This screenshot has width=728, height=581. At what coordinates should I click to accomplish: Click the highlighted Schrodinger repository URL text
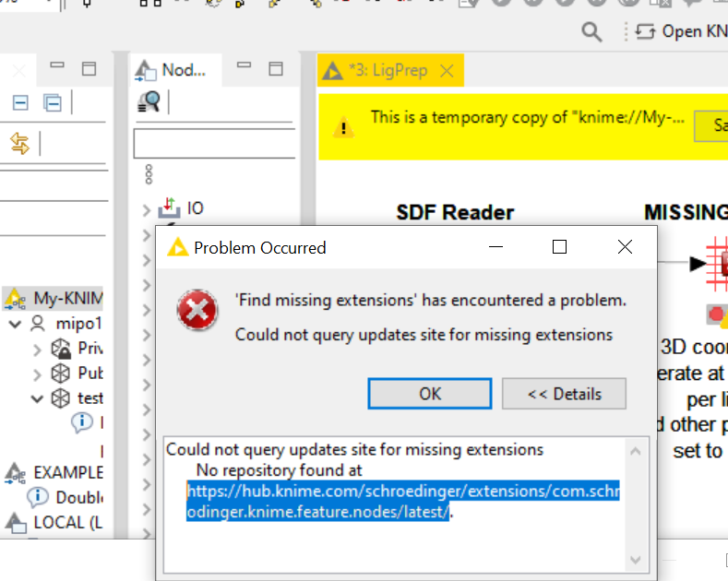click(403, 501)
